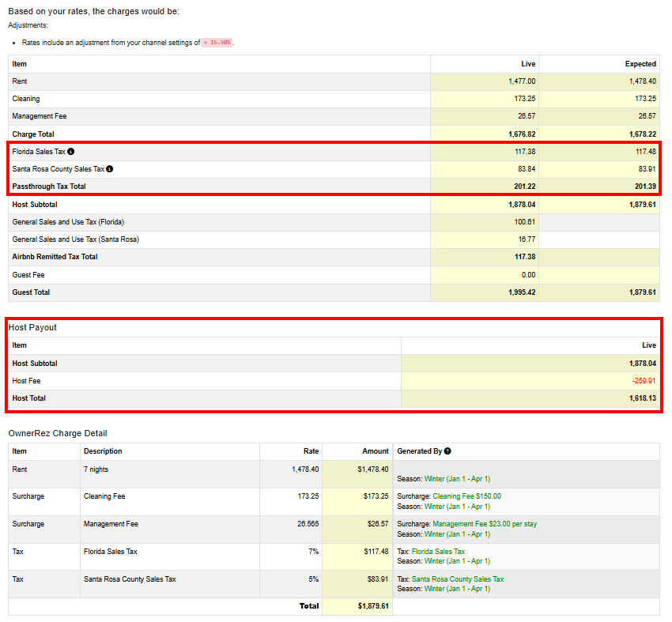The width and height of the screenshot is (672, 622).
Task: Click the Florida Sales Tax info icon
Action: point(70,151)
